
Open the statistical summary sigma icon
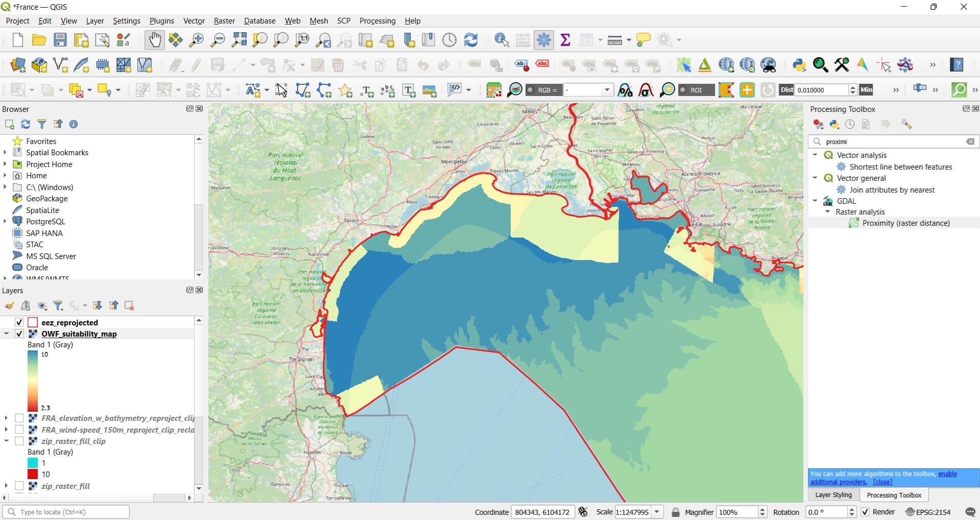pos(565,40)
